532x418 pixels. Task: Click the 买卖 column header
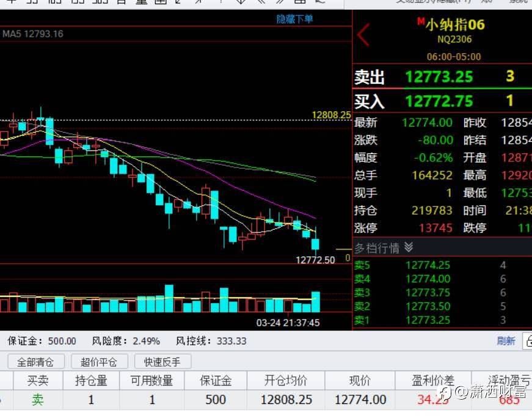tap(38, 381)
